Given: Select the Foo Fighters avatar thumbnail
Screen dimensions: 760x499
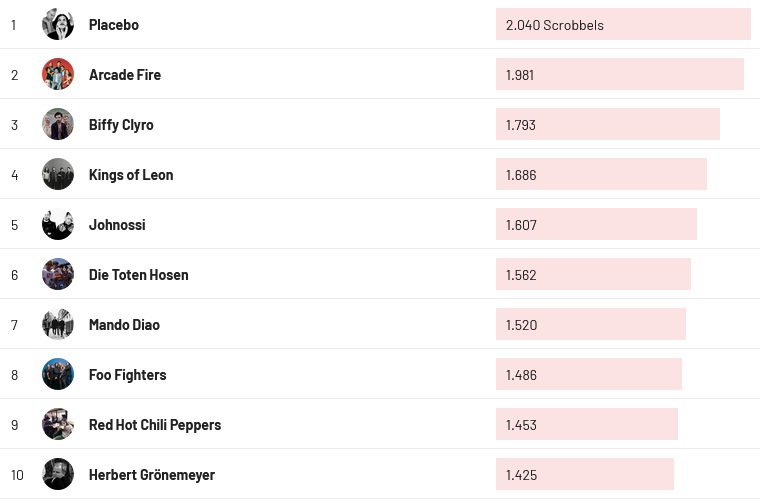Looking at the screenshot, I should (x=58, y=374).
